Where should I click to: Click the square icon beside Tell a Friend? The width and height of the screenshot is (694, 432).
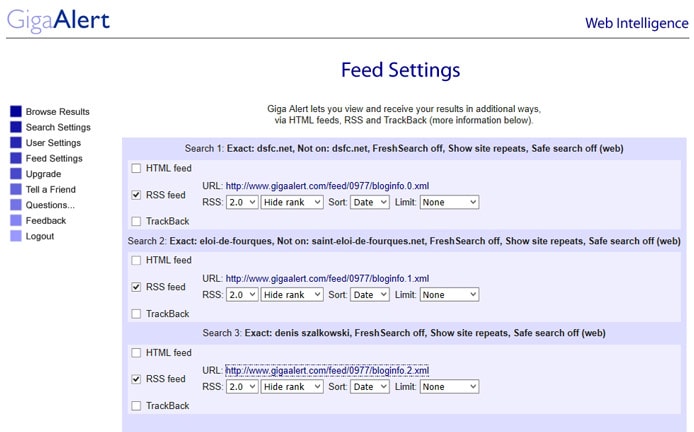[16, 189]
